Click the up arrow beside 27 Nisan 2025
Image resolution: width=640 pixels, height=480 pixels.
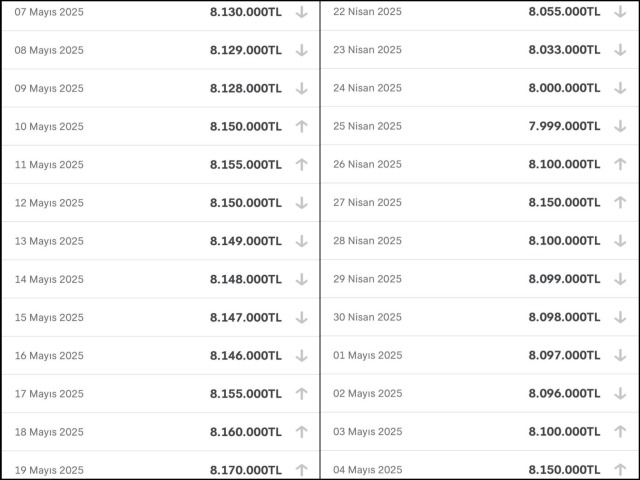click(620, 202)
